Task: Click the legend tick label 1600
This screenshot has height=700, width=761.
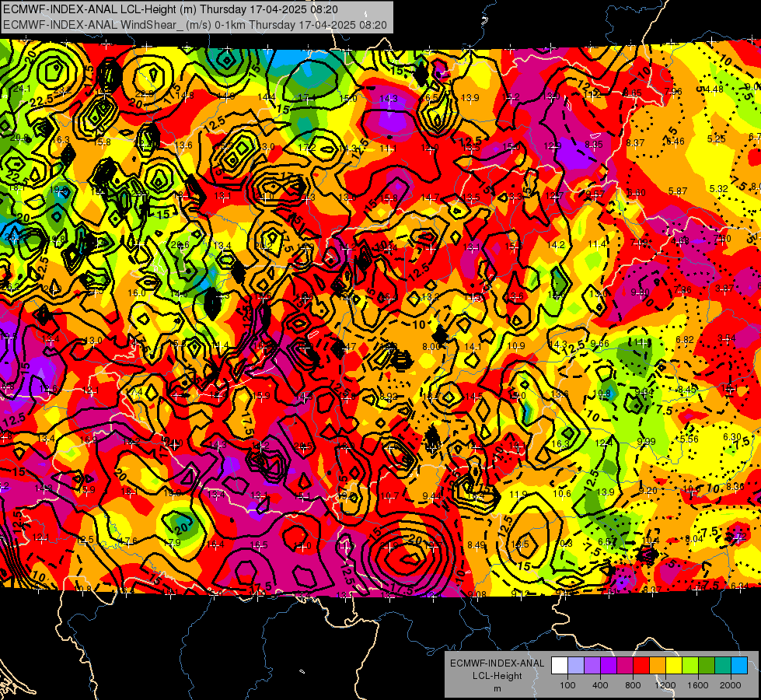Action: tap(698, 685)
